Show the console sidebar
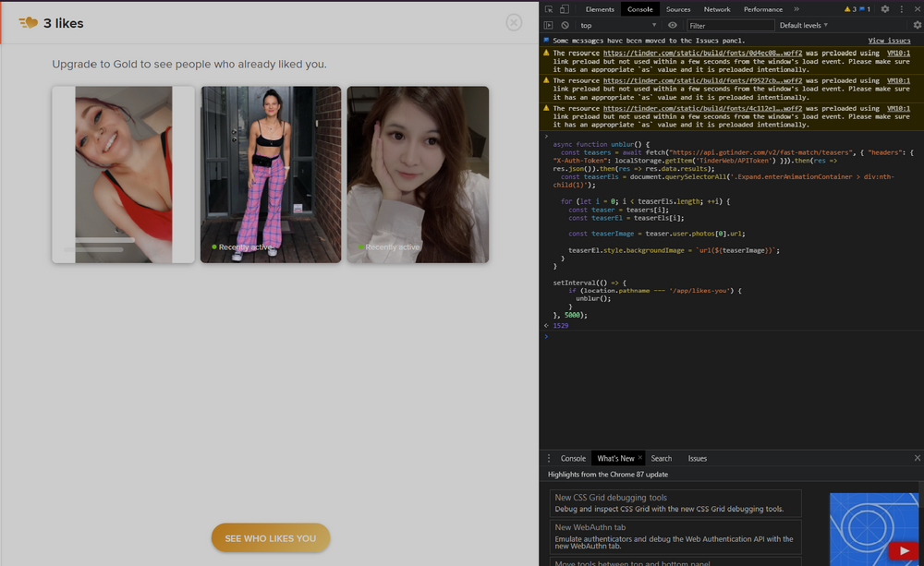 pyautogui.click(x=549, y=26)
